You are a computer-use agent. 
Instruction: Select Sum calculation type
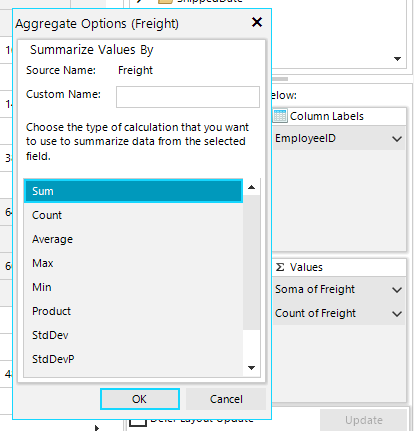133,191
